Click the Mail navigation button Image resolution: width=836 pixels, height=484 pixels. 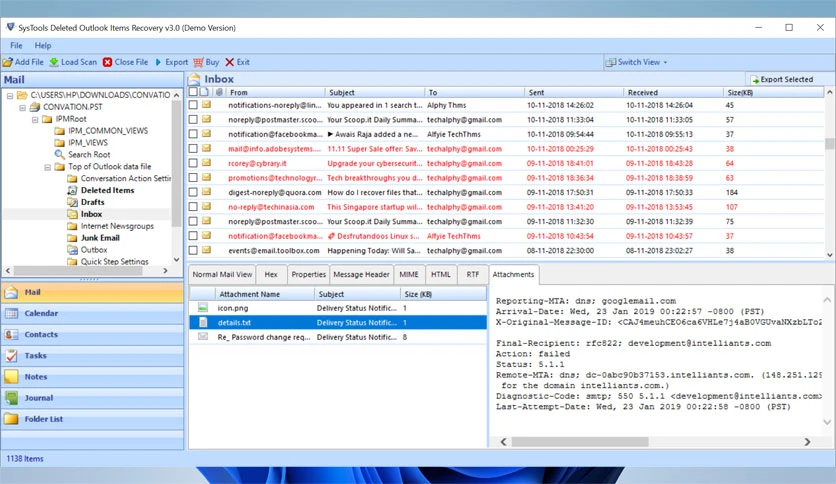pyautogui.click(x=92, y=292)
